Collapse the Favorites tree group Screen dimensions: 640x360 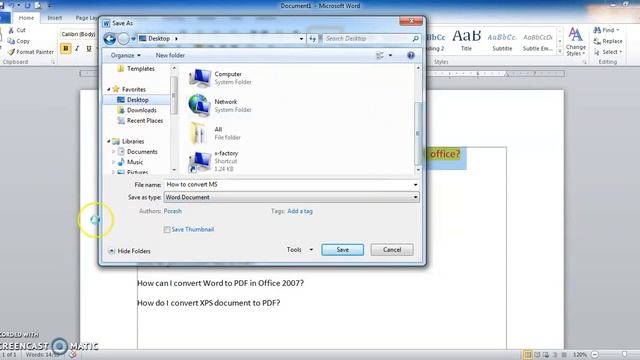[x=109, y=89]
